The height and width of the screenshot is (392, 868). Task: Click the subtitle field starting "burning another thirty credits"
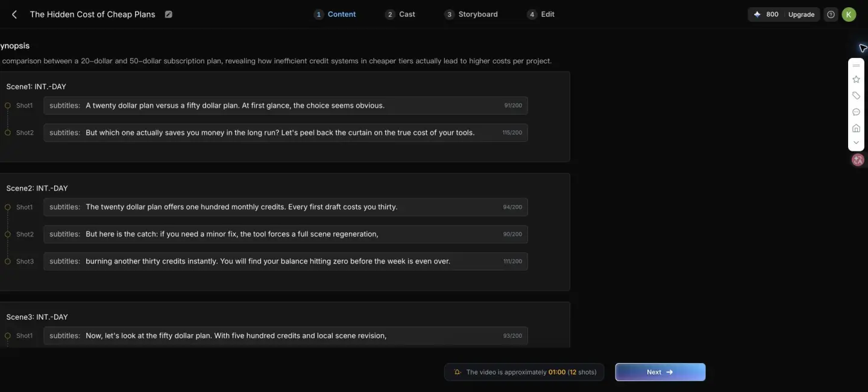286,261
